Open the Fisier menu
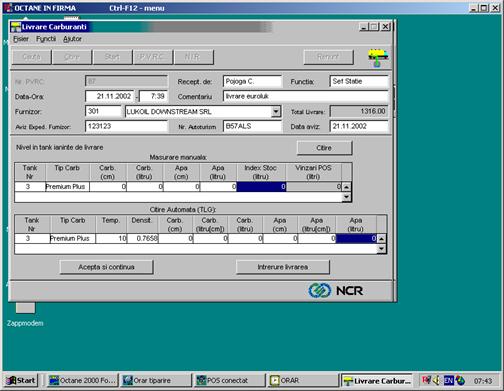This screenshot has height=391, width=504. tap(21, 39)
